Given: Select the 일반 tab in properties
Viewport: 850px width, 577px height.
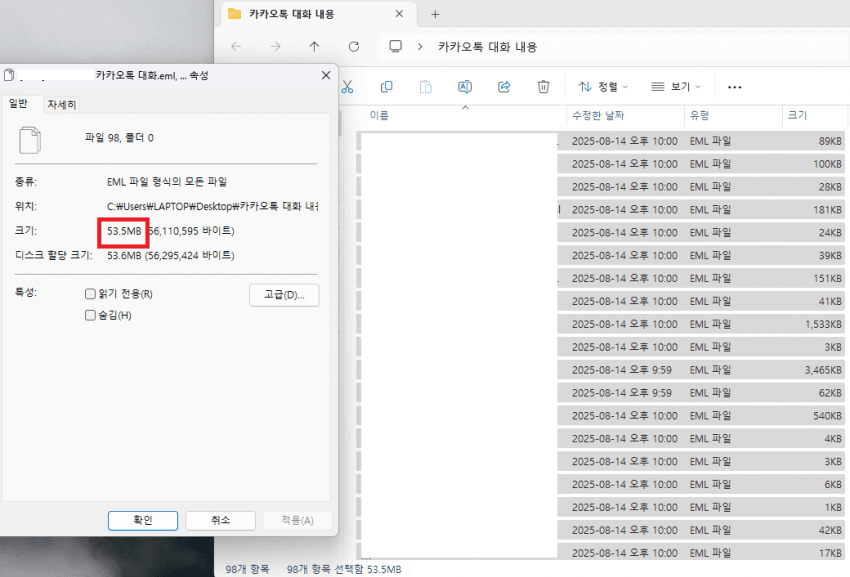Looking at the screenshot, I should pos(19,103).
